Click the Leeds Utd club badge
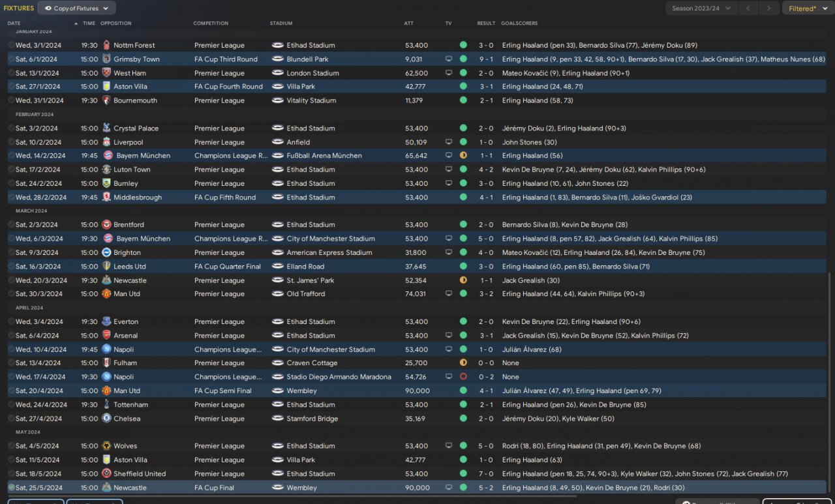This screenshot has width=835, height=504. coord(106,267)
